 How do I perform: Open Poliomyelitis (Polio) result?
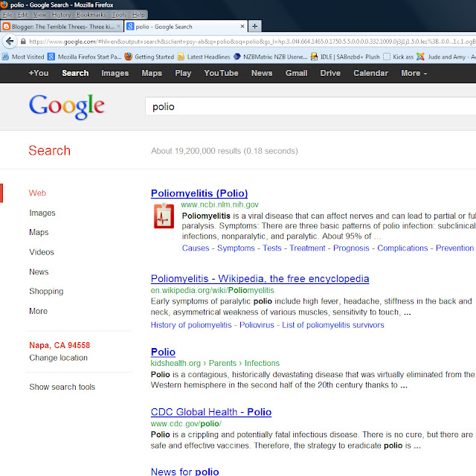[x=199, y=193]
